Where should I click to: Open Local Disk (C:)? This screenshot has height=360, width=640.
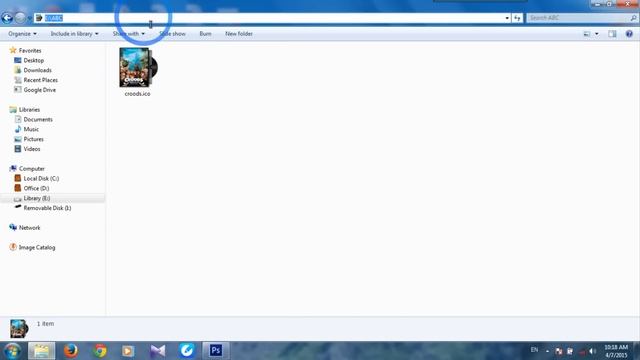click(x=41, y=178)
